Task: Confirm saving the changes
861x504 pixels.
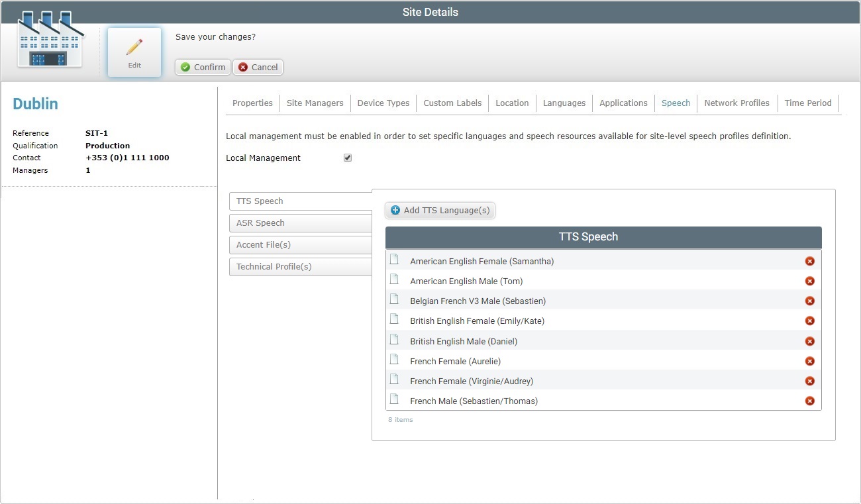Action: click(x=203, y=67)
